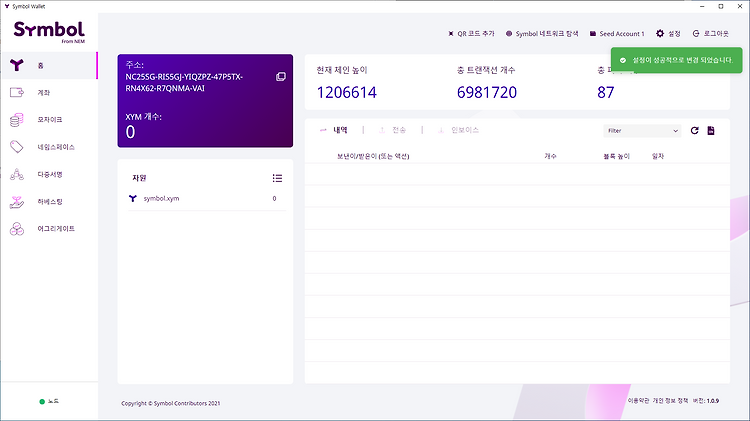750x421 pixels.
Task: Open the 다중서명 multisig icon
Action: point(17,174)
